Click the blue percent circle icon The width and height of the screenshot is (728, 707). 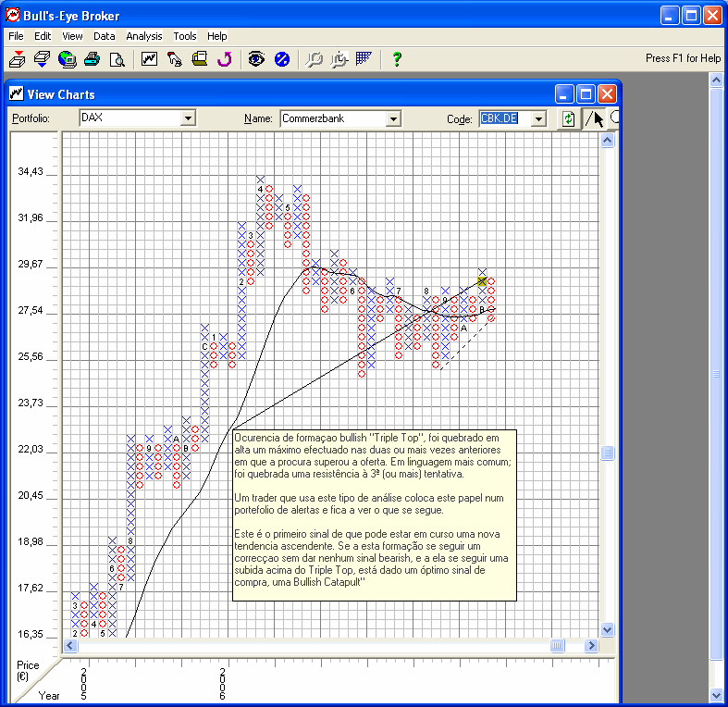pos(282,59)
